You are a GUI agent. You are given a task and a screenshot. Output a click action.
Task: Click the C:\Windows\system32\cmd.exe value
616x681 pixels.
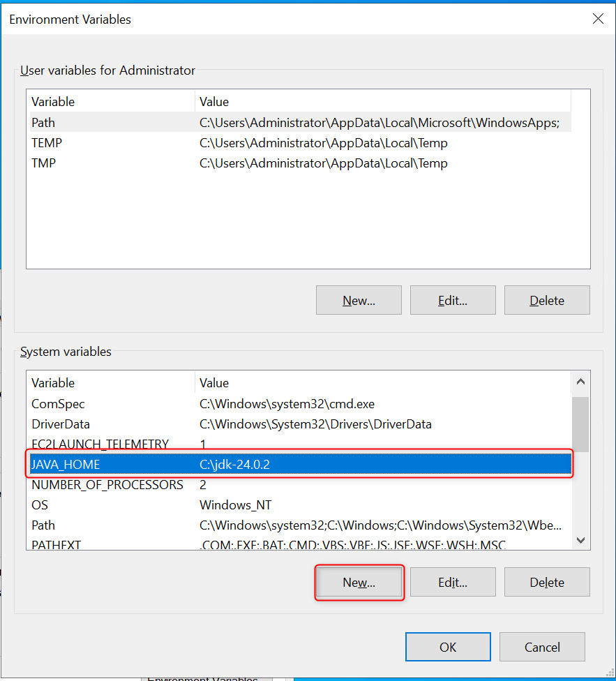pos(287,404)
